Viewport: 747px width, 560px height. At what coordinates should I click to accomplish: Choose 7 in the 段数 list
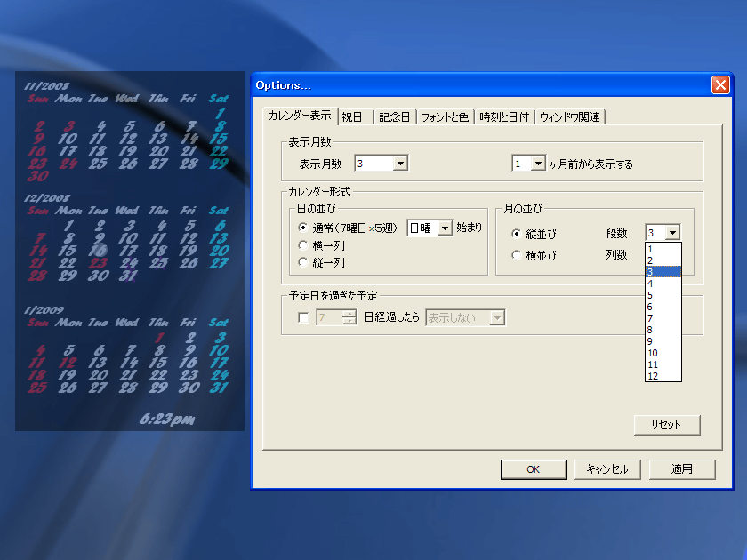click(x=663, y=318)
